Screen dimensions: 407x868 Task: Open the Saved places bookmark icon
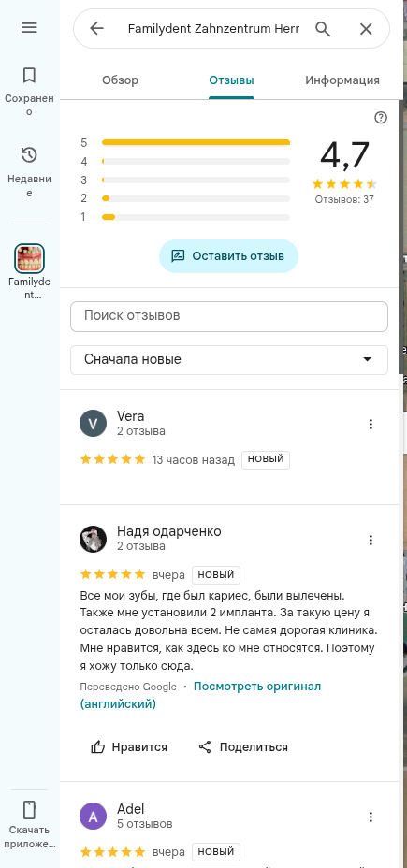tap(29, 75)
